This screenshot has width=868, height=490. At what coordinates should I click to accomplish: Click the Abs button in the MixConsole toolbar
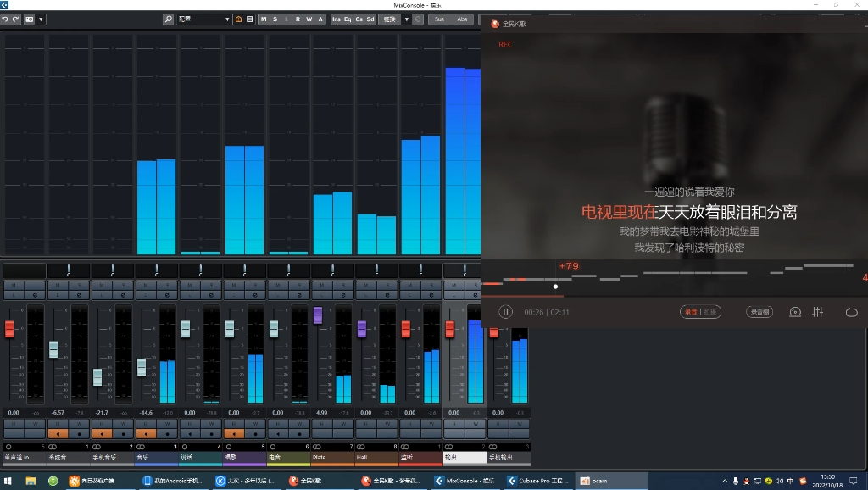pyautogui.click(x=462, y=18)
